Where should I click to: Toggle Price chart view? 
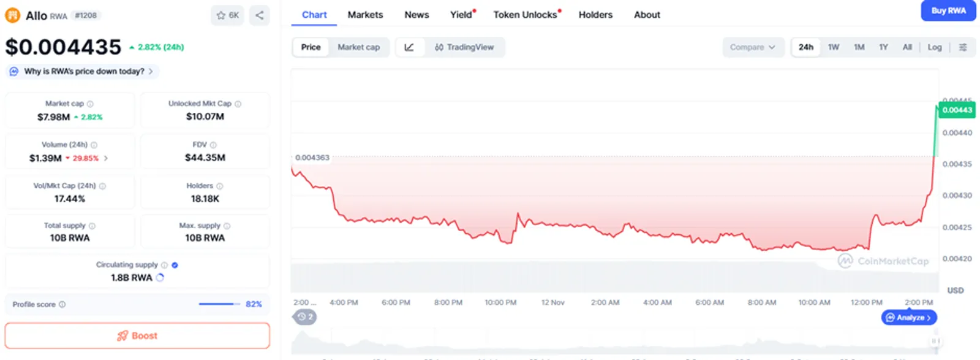pos(311,47)
